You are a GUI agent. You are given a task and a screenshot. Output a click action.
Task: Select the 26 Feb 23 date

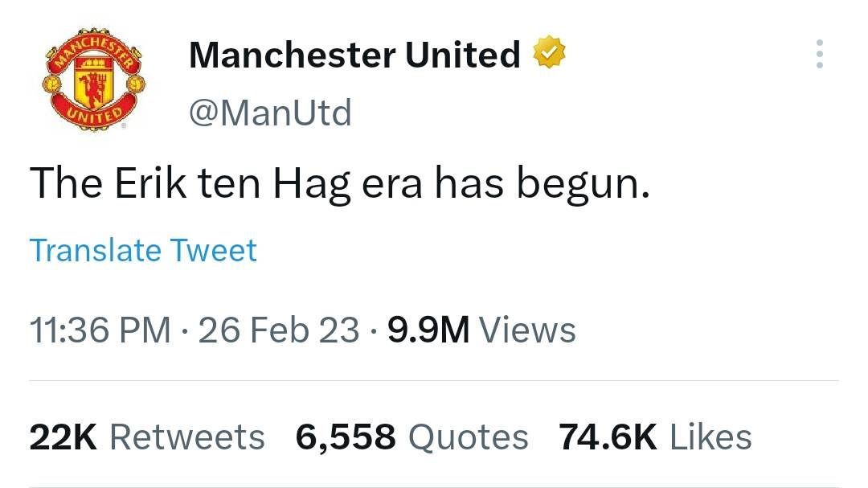pyautogui.click(x=278, y=330)
